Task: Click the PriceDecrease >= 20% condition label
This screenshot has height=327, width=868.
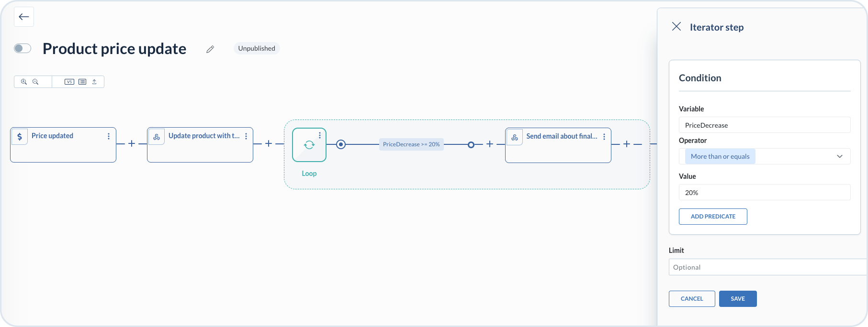Action: tap(411, 144)
